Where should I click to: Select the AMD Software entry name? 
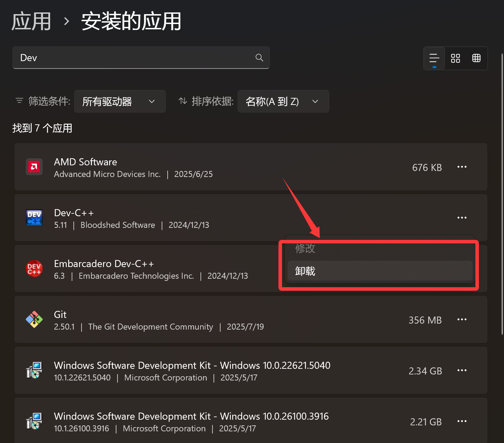(x=85, y=162)
